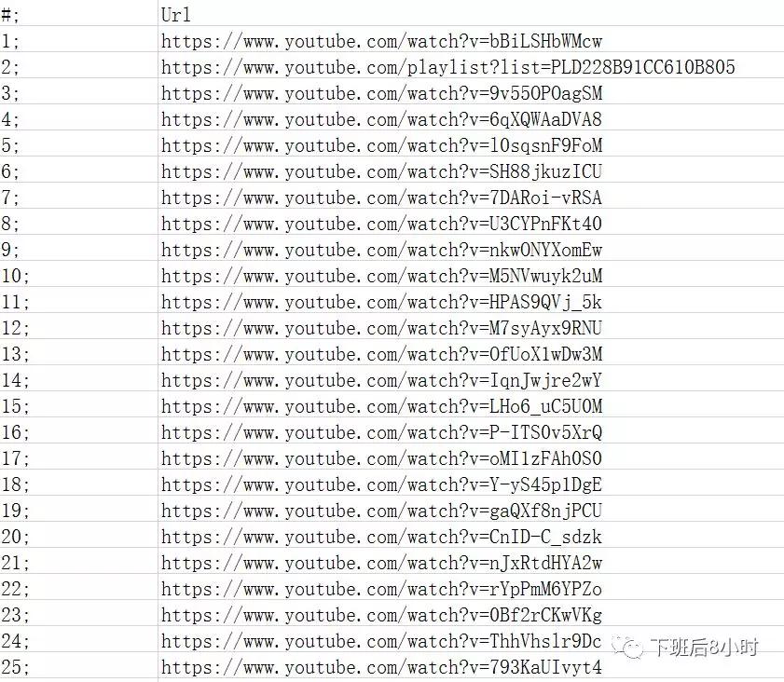Click the URL ending in P-ITS0v5XrQ

tap(381, 432)
